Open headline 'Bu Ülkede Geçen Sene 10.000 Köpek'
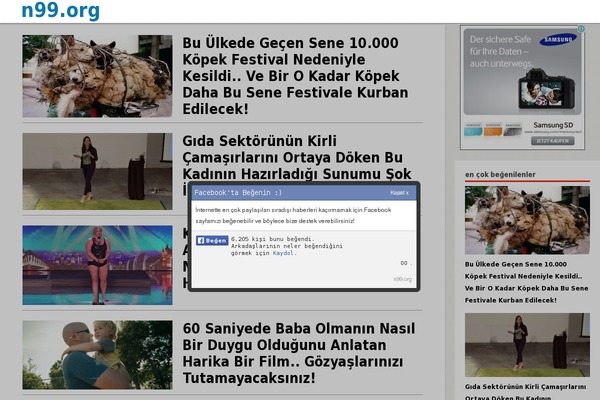This screenshot has height=400, width=600. coord(295,76)
